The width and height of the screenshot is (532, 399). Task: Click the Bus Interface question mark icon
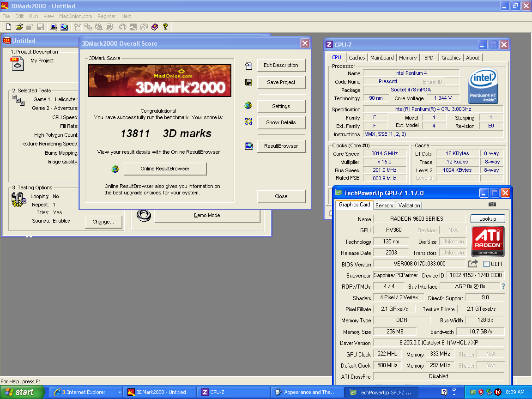(503, 286)
